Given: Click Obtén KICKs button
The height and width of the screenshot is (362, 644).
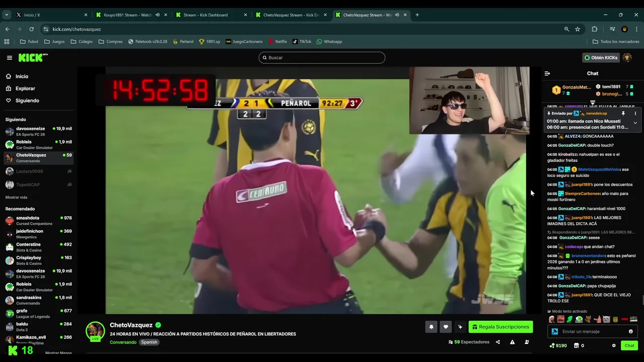Looking at the screenshot, I should click(601, 58).
